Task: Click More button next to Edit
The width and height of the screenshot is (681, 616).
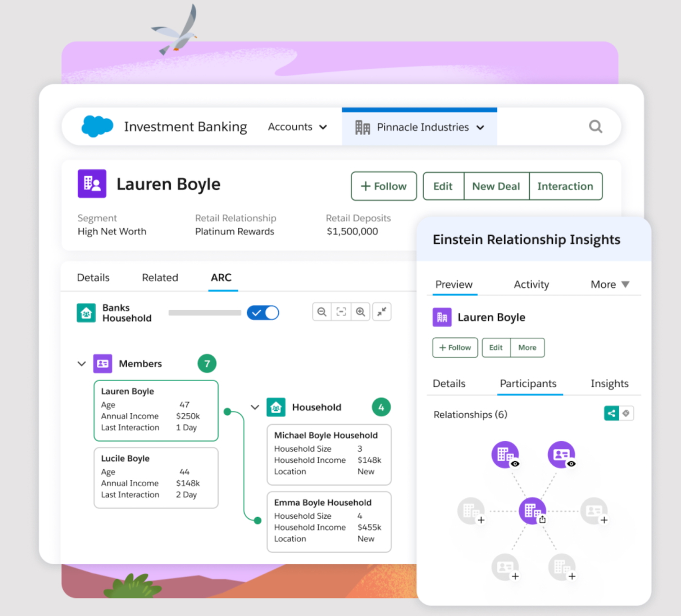Action: click(527, 348)
